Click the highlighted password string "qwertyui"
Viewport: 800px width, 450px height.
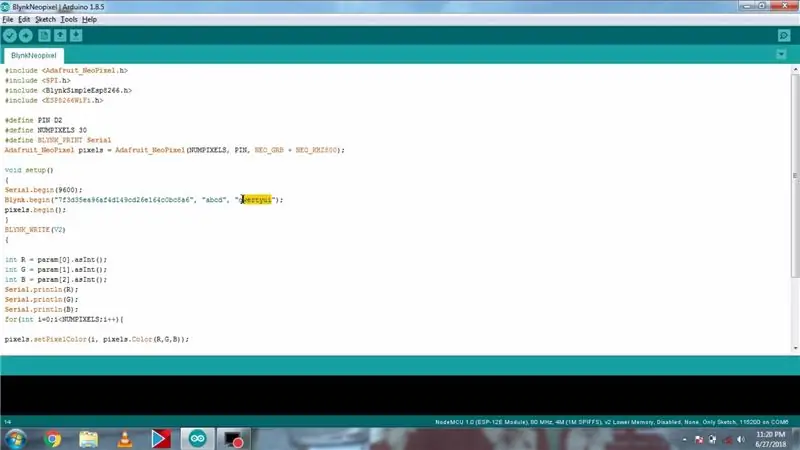(255, 200)
